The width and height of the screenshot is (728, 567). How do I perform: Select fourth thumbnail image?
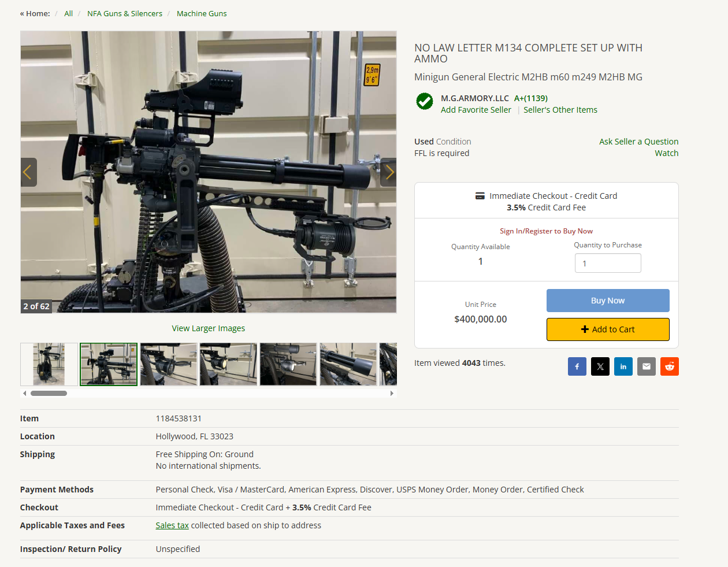point(228,364)
